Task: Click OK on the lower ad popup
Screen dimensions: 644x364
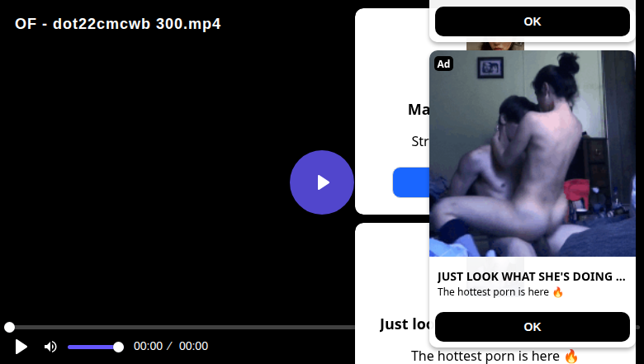Action: 533,327
